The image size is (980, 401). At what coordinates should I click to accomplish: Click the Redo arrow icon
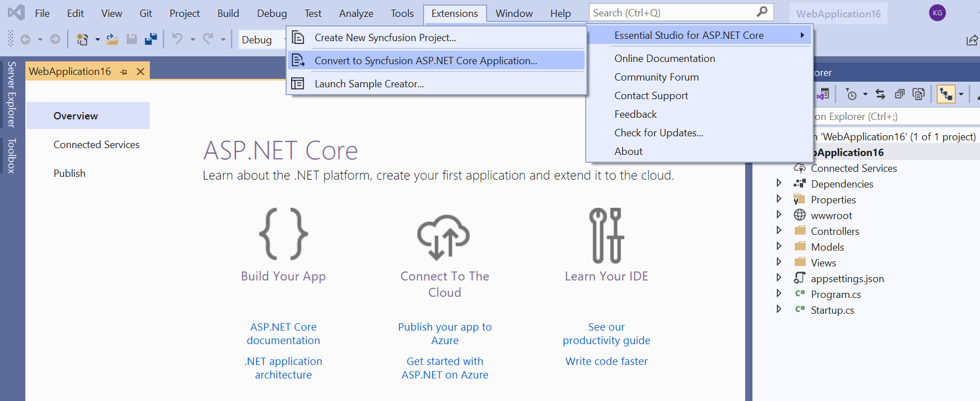point(208,39)
